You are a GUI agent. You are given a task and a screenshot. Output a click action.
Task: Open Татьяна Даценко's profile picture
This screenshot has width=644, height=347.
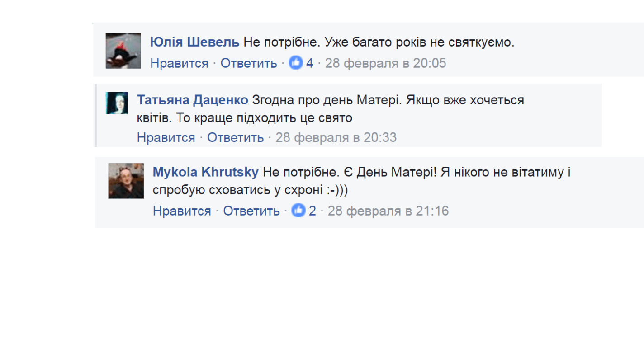[x=117, y=103]
